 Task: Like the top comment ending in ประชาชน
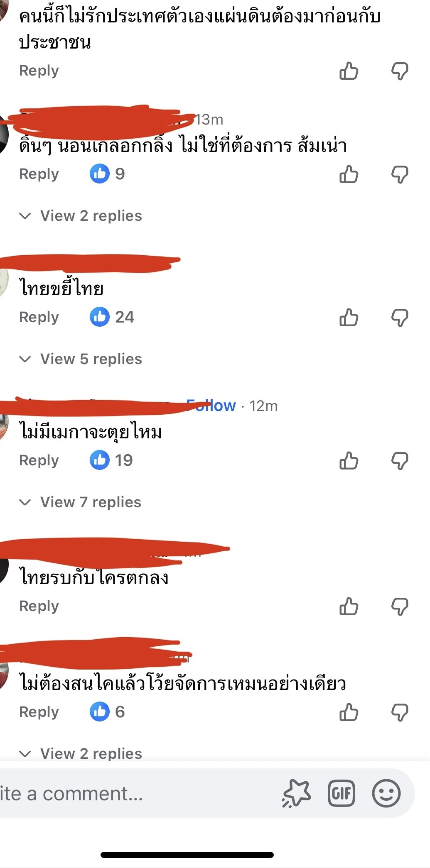point(349,71)
